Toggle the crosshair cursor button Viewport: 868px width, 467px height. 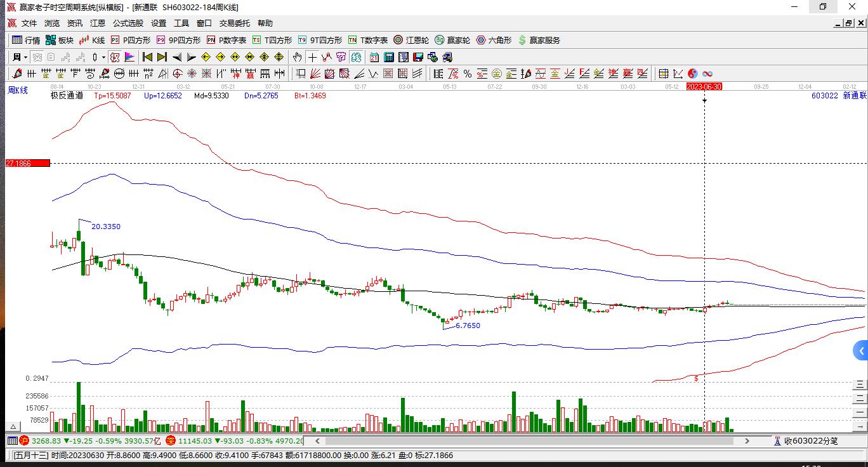pos(313,57)
